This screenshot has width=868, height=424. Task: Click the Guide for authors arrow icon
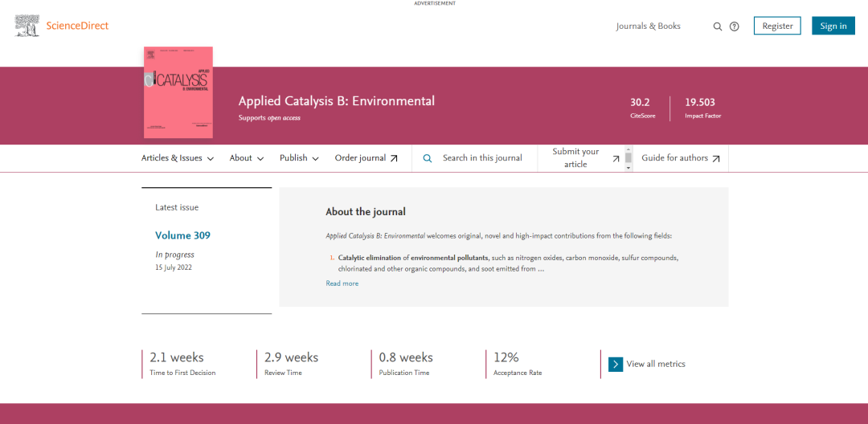pos(716,158)
